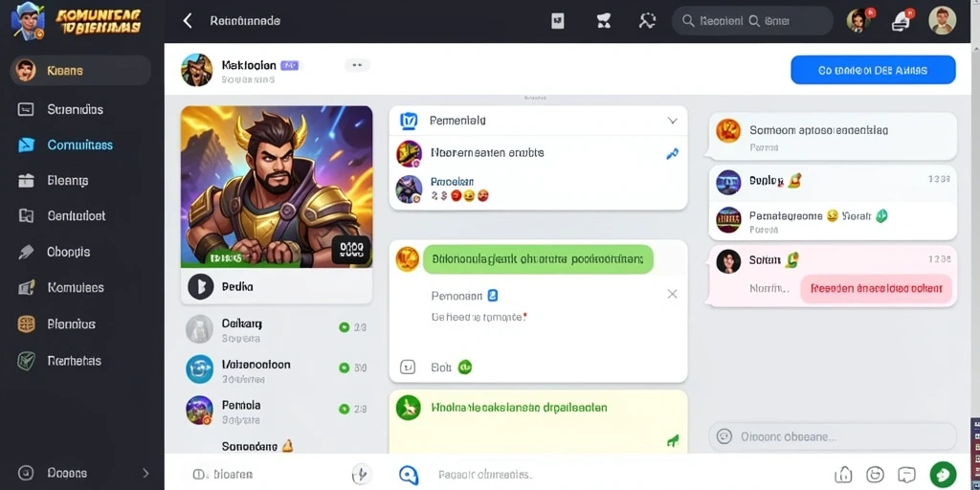This screenshot has width=980, height=490.
Task: Expand the Doeens item arrow in sidebar
Action: tap(145, 473)
